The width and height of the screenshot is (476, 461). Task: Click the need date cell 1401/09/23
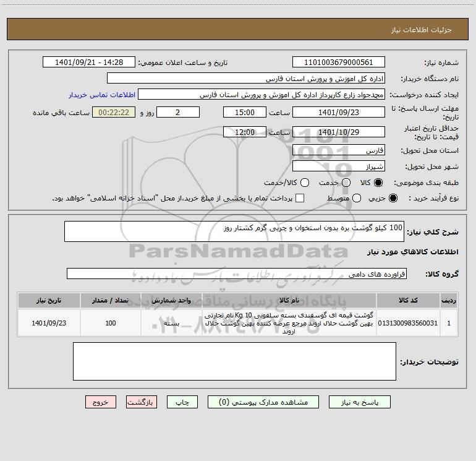coord(49,323)
